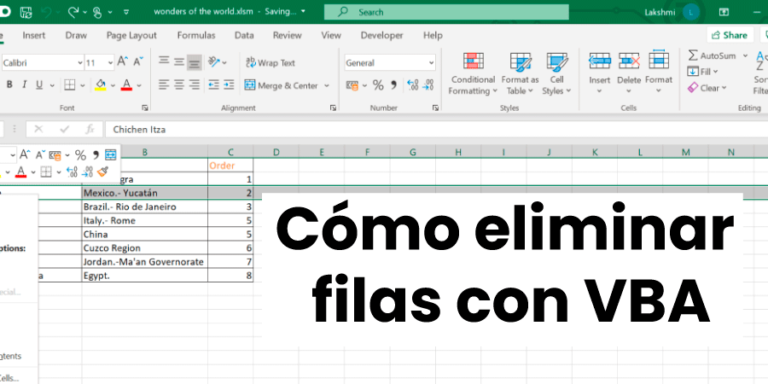Click the Insert Function fx icon
Screen dimensions: 768x384
pyautogui.click(x=90, y=129)
